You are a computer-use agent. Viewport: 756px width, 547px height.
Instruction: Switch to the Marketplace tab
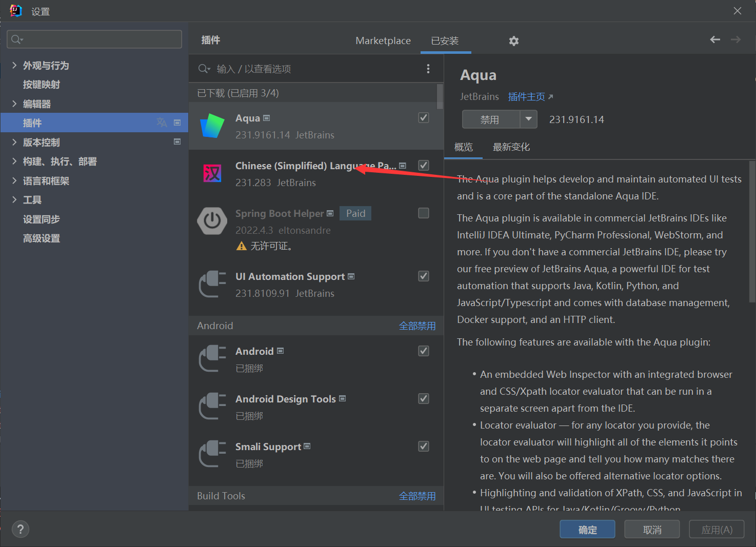point(383,40)
